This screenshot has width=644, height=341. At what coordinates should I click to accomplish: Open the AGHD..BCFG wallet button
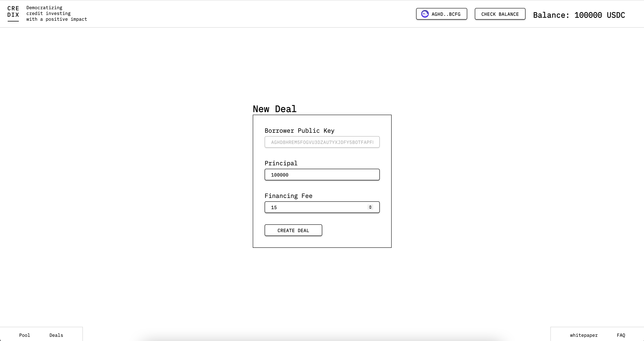446,14
